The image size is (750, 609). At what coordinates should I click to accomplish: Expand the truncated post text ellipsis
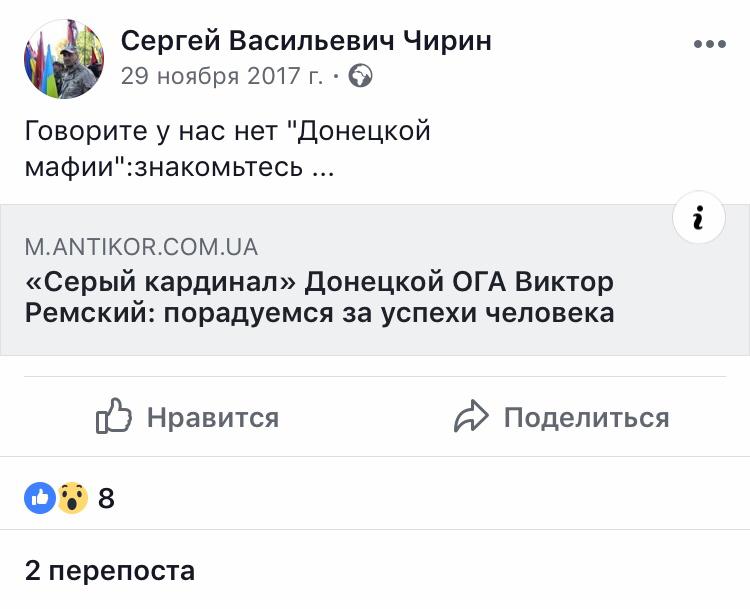pos(322,167)
